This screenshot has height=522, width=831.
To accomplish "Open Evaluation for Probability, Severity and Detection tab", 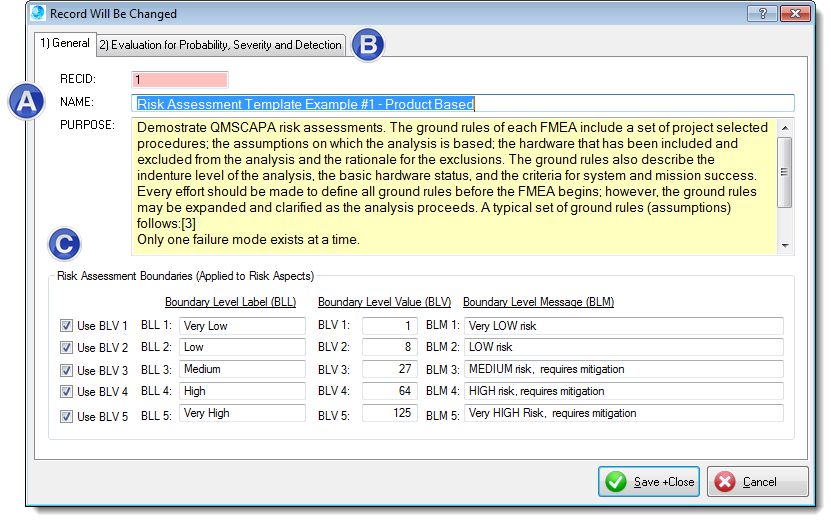I will 221,45.
